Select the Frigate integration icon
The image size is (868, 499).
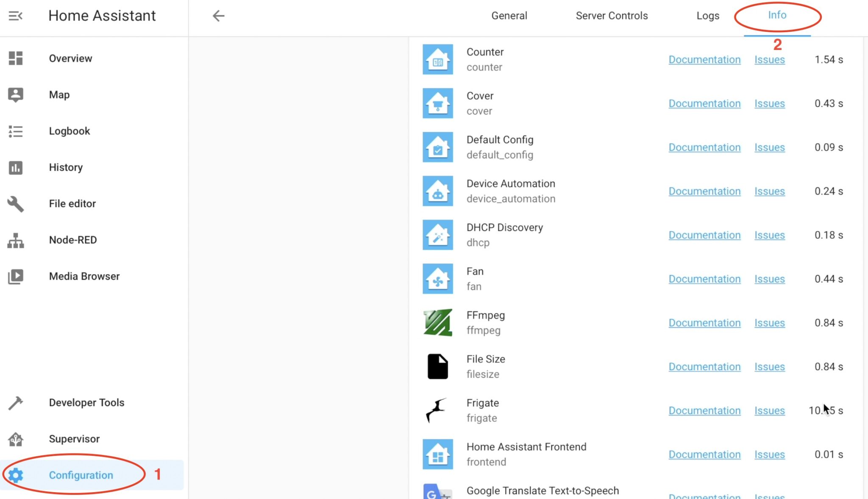pyautogui.click(x=437, y=410)
